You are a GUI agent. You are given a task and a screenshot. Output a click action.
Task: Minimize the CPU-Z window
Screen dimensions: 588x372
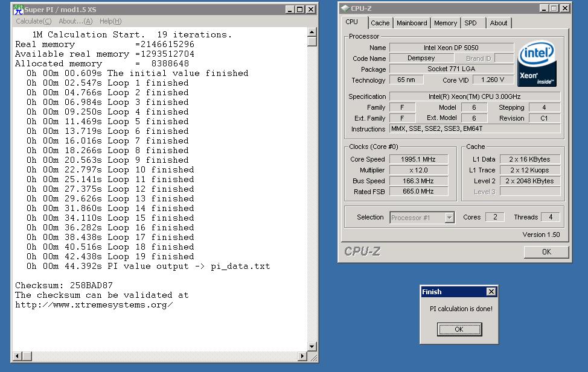tap(544, 8)
